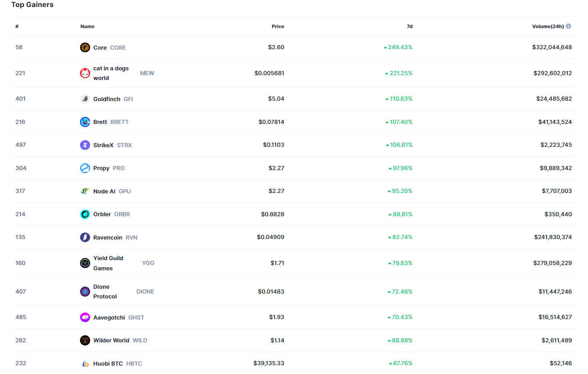
Task: Click the Goldfinch bird logo icon
Action: pos(85,99)
